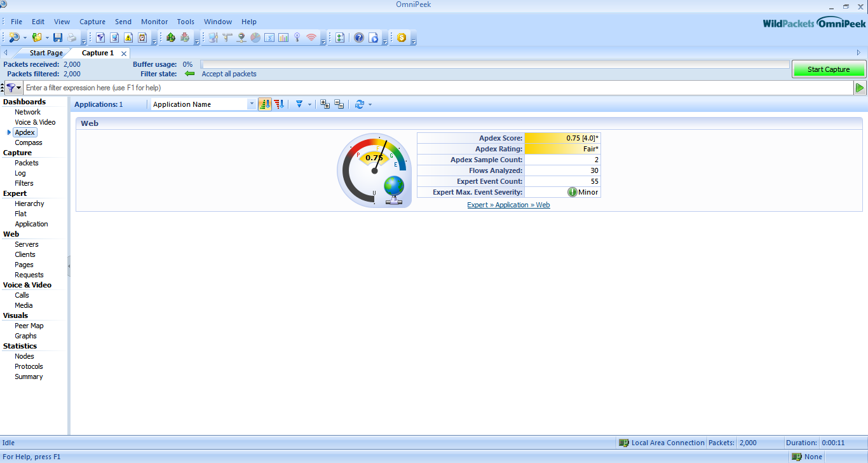Click the filter expression input field

point(437,88)
